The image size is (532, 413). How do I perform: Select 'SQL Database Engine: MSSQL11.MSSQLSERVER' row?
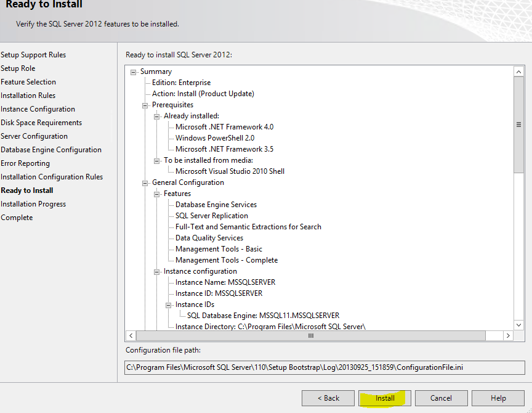pos(263,316)
